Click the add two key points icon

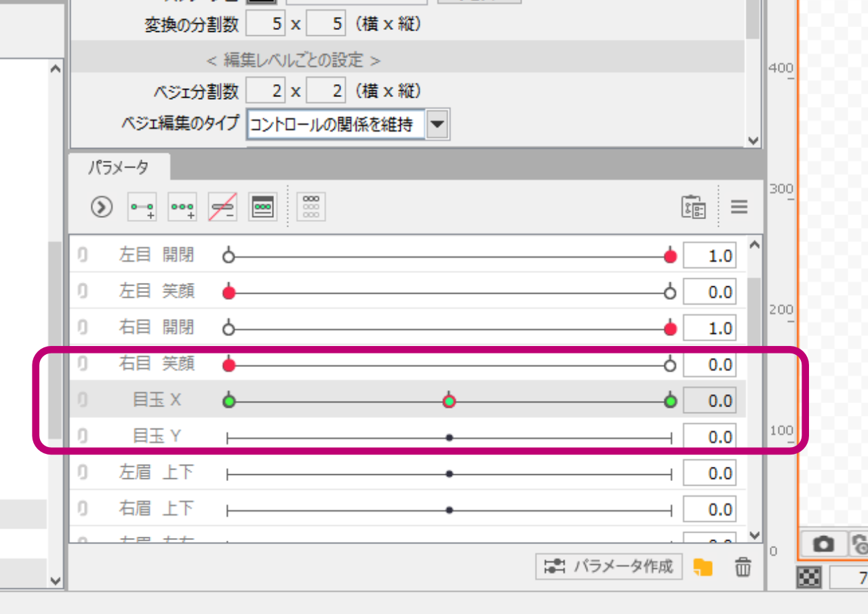(x=142, y=207)
